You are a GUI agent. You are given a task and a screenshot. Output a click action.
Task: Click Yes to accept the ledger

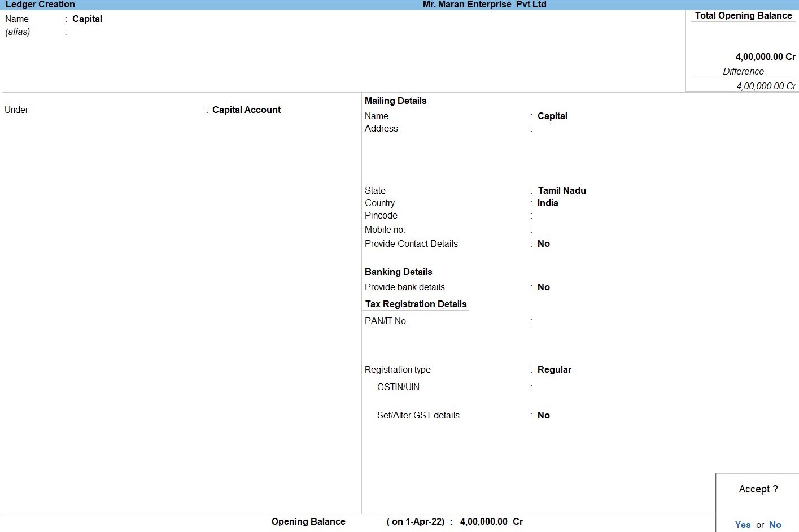coord(743,525)
